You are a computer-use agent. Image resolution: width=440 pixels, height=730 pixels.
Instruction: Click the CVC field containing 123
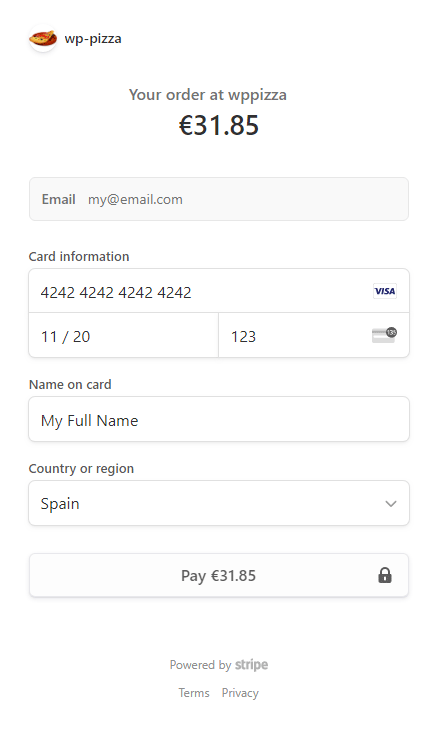click(x=314, y=336)
